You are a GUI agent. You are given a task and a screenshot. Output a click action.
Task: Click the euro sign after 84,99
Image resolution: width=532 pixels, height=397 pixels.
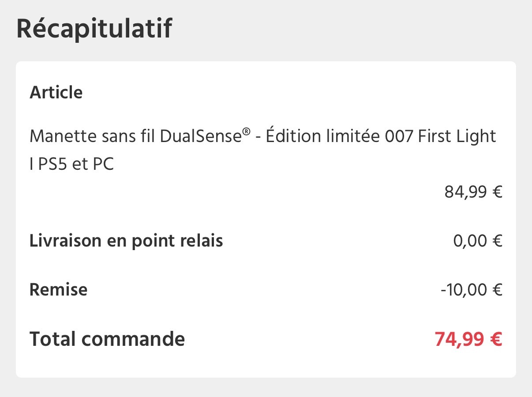pyautogui.click(x=498, y=192)
